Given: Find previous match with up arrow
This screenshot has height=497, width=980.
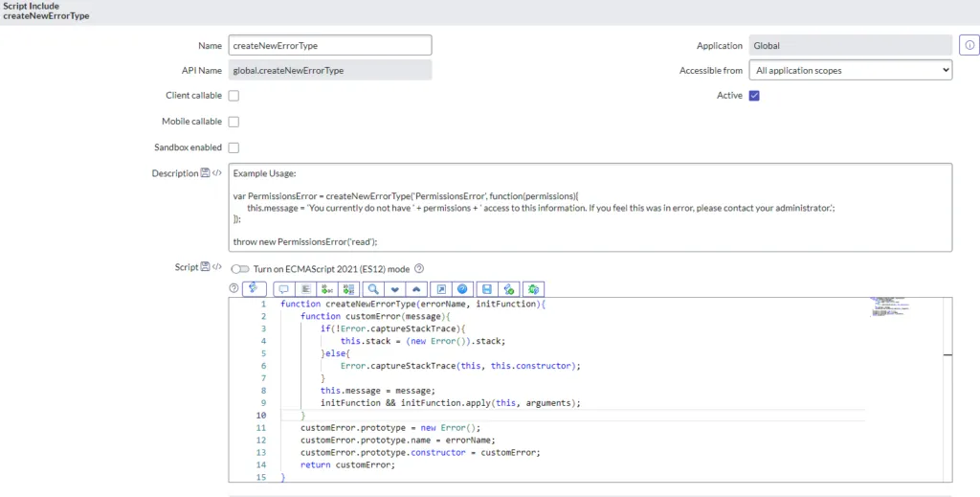Looking at the screenshot, I should click(x=416, y=289).
